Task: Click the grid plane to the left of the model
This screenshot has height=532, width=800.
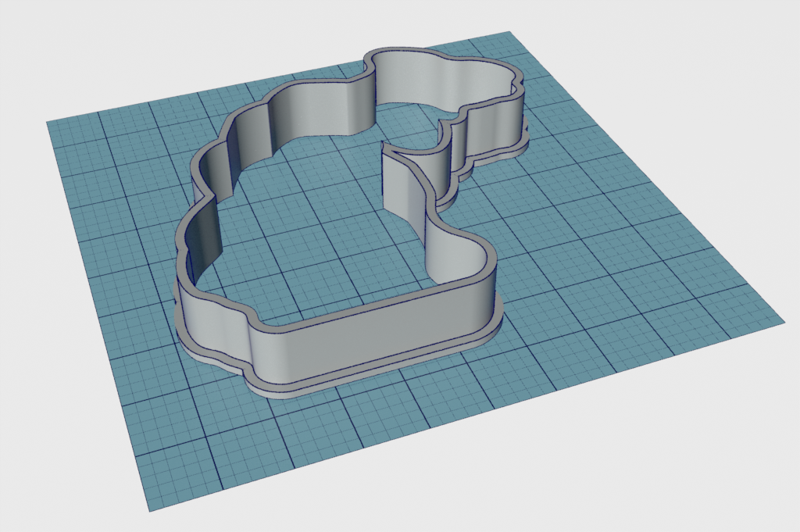Action: [117, 234]
